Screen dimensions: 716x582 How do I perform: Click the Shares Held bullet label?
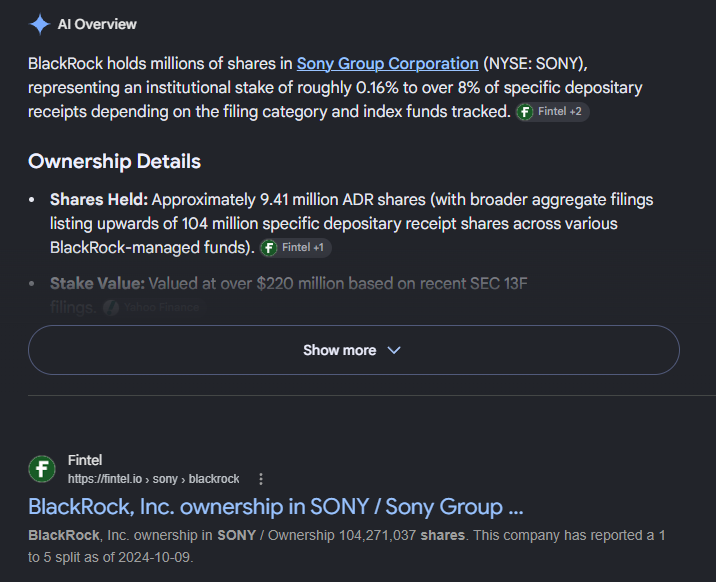(99, 199)
